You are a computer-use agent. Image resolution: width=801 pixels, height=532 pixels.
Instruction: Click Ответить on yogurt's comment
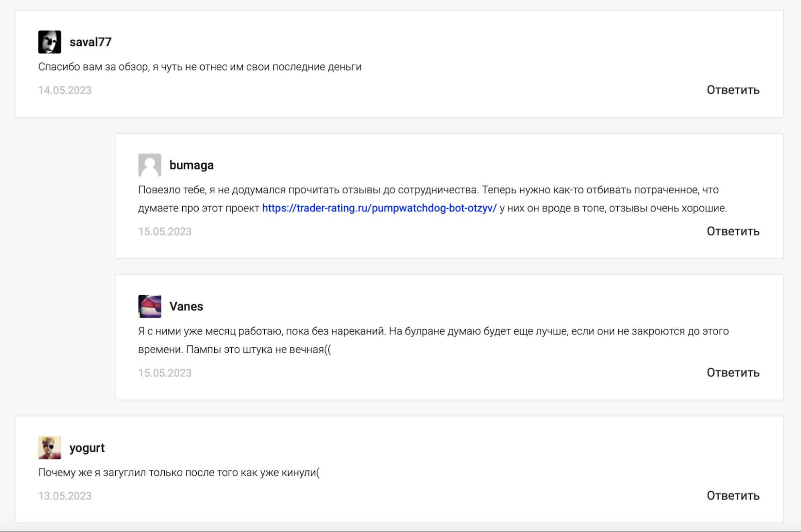(732, 496)
